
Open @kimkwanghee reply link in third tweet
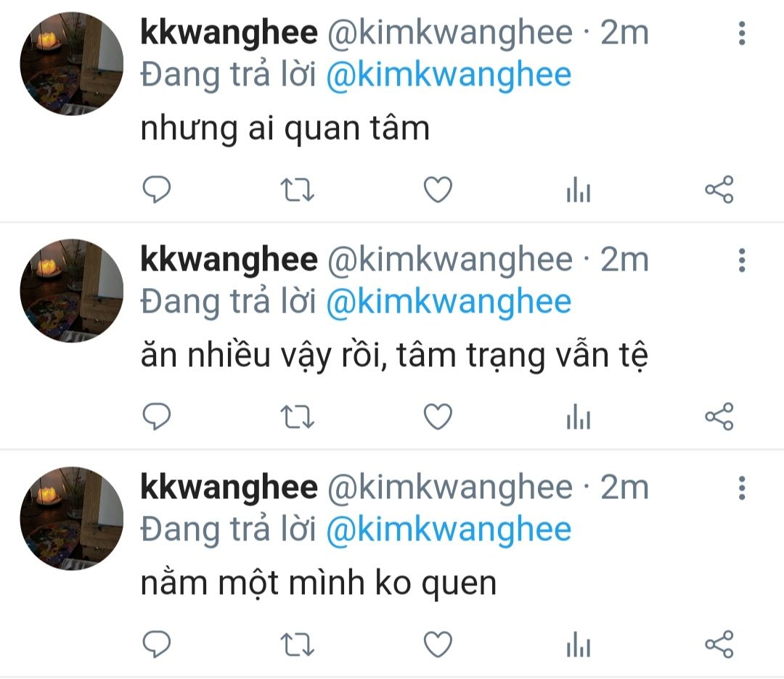pos(449,530)
